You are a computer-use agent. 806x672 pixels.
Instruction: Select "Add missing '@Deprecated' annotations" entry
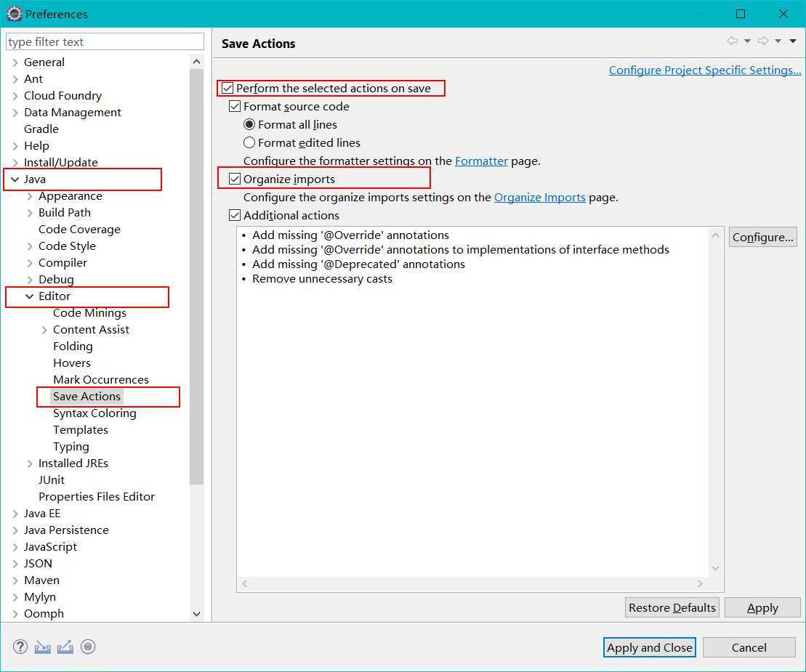click(358, 264)
